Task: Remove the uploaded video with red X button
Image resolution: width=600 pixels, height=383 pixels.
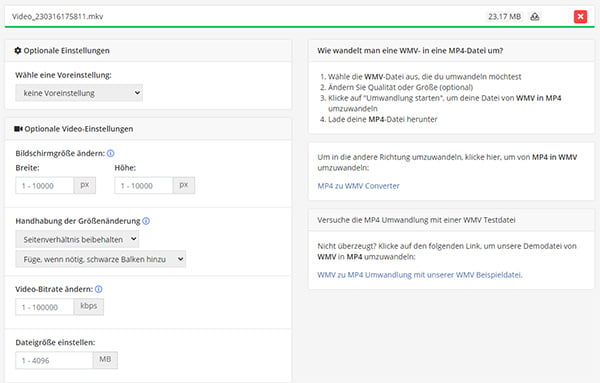Action: [x=580, y=16]
